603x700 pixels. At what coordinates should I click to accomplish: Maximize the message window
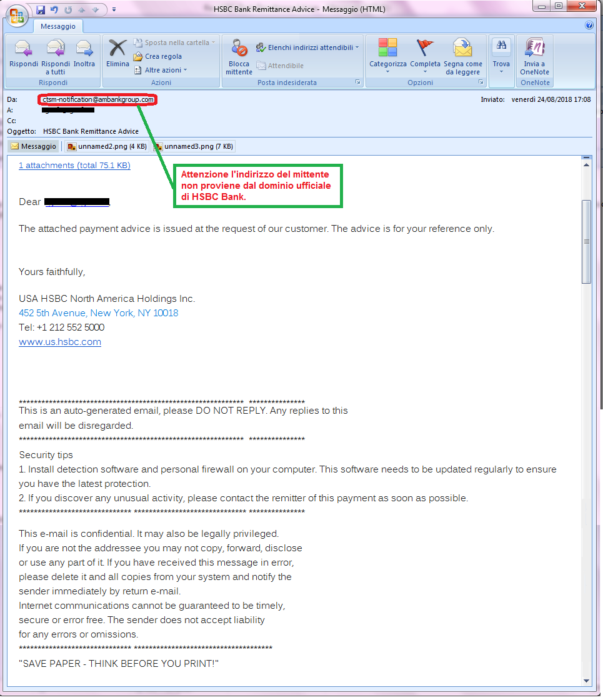click(x=559, y=6)
